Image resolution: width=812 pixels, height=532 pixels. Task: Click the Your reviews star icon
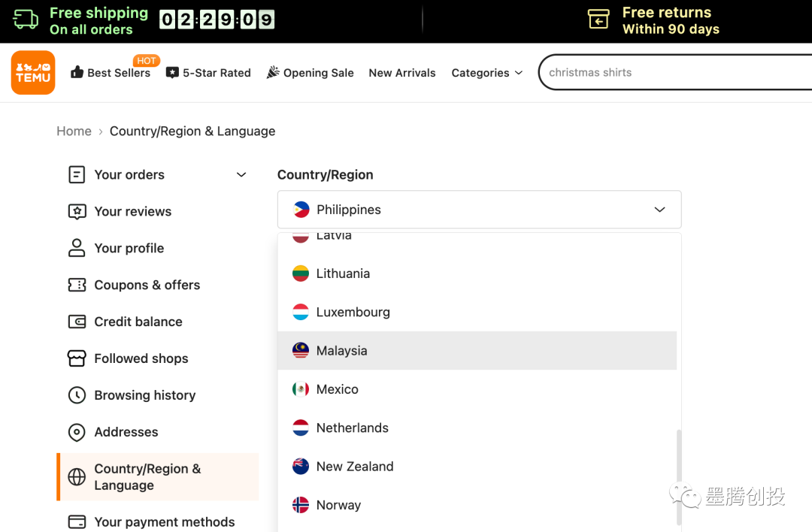pos(77,212)
